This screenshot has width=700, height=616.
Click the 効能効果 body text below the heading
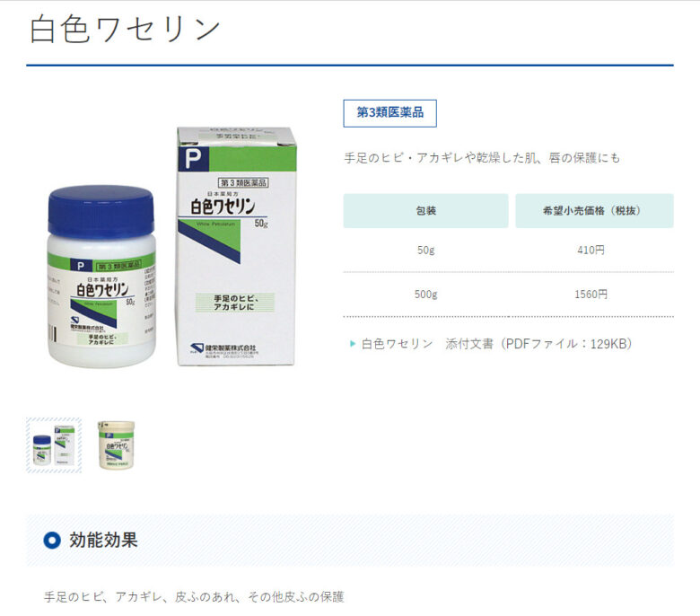[194, 597]
